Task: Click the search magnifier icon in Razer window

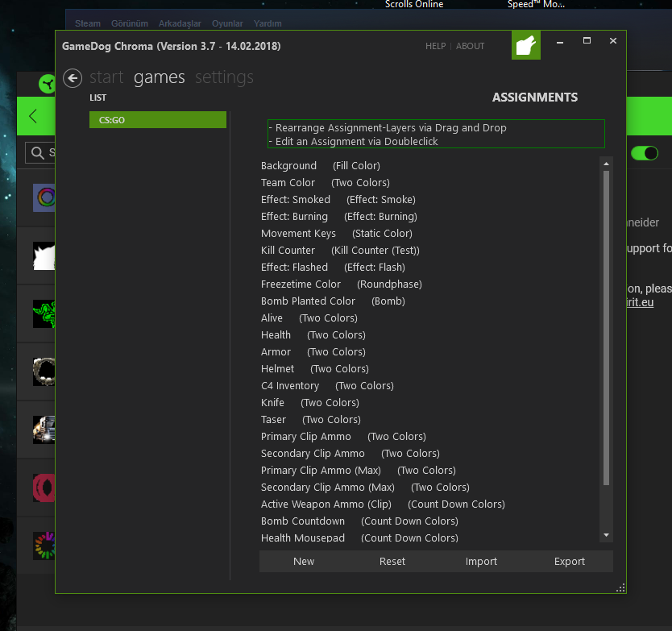Action: point(37,152)
